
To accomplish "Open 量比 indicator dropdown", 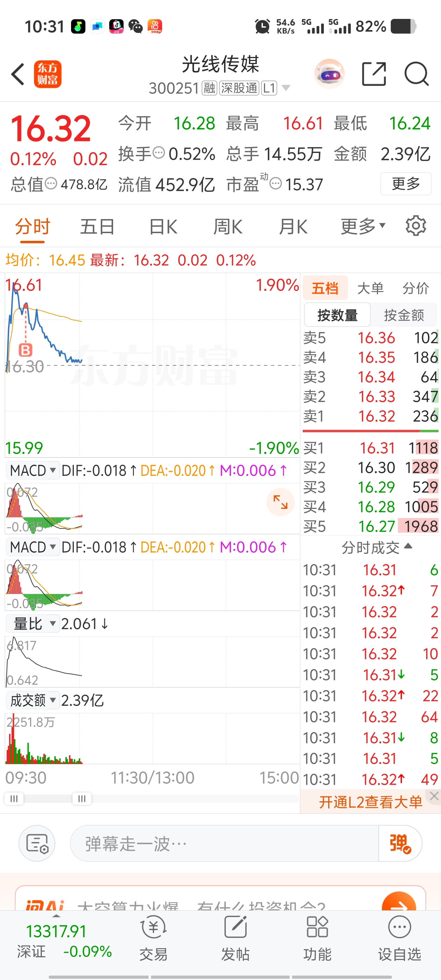I will (x=33, y=624).
